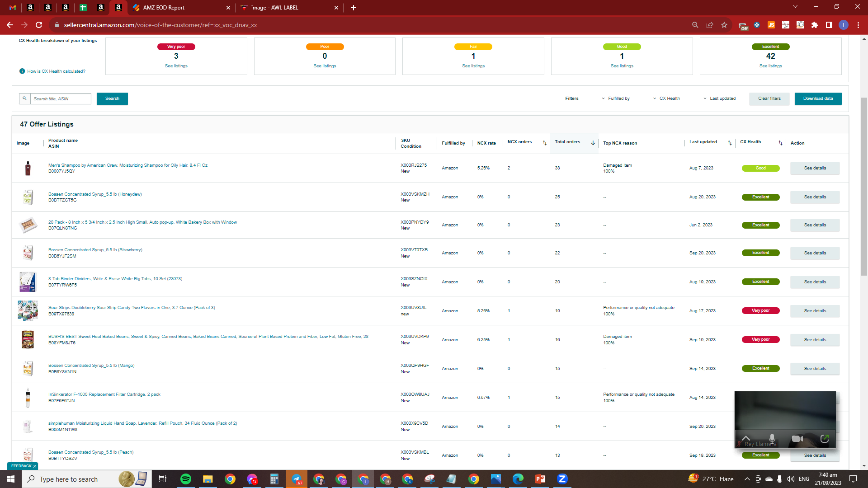Clear filters on the listings table

click(x=769, y=99)
